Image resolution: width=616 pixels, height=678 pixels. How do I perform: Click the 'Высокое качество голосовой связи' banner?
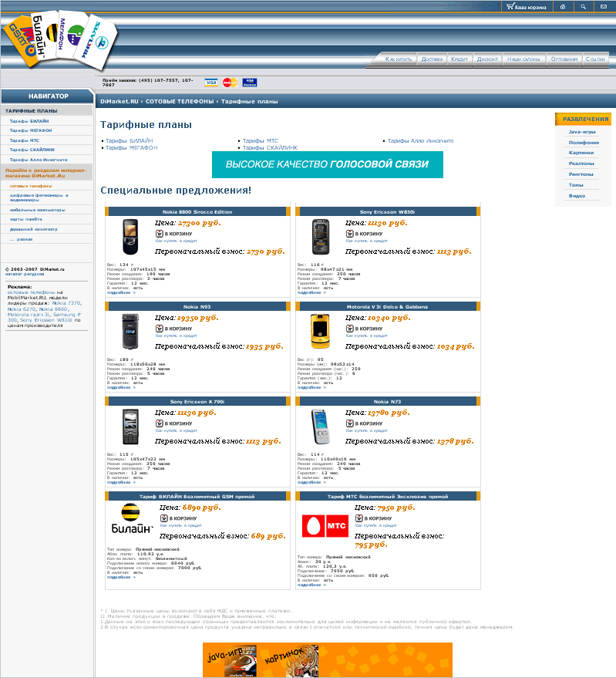pos(327,164)
